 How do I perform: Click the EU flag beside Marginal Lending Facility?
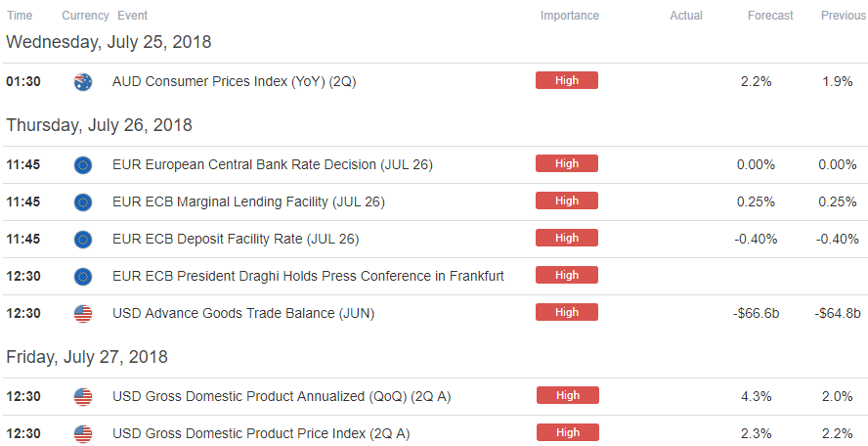click(x=83, y=202)
